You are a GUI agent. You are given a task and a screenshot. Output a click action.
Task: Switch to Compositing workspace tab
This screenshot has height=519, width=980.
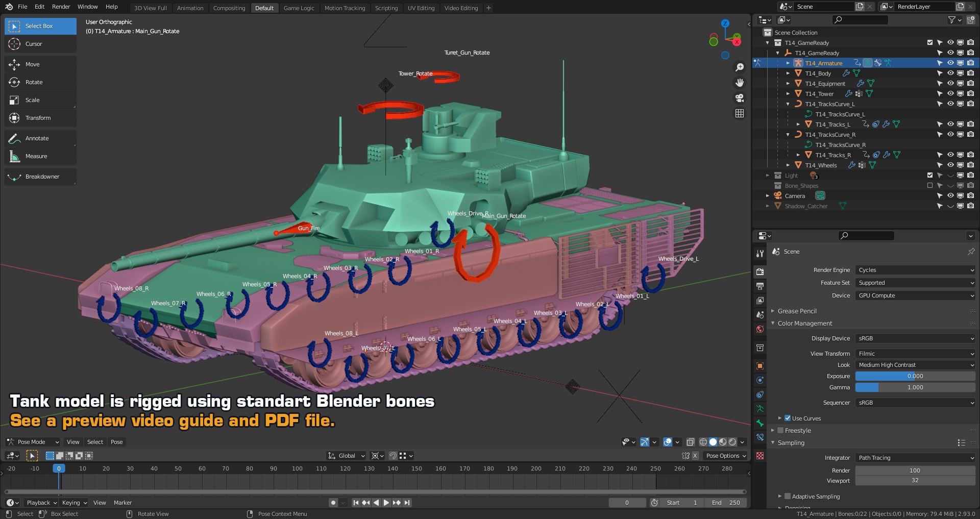coord(229,8)
